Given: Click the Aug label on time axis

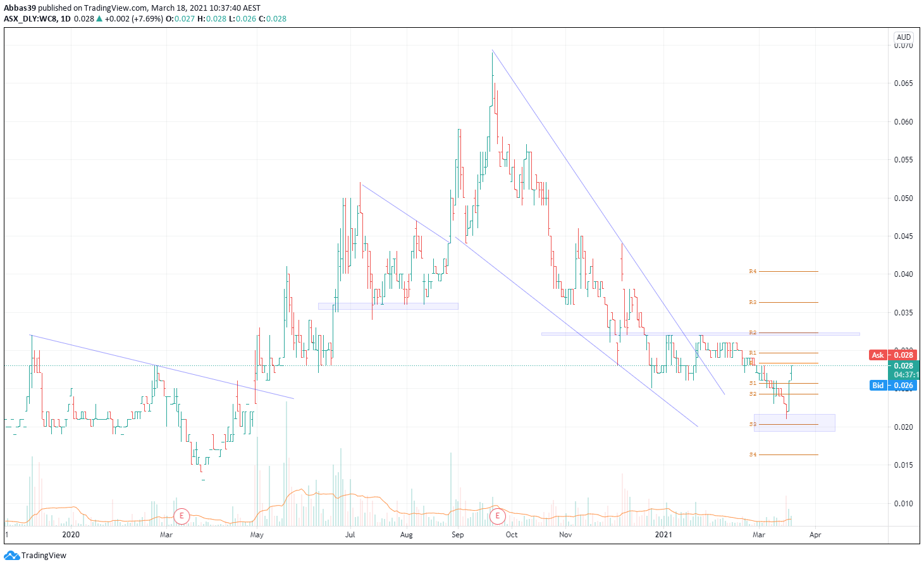Looking at the screenshot, I should (x=407, y=535).
